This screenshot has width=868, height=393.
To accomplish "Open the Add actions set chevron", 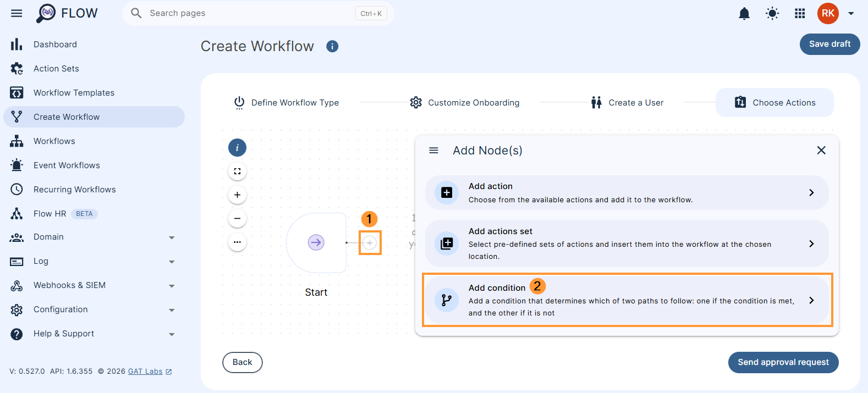I will pos(811,243).
